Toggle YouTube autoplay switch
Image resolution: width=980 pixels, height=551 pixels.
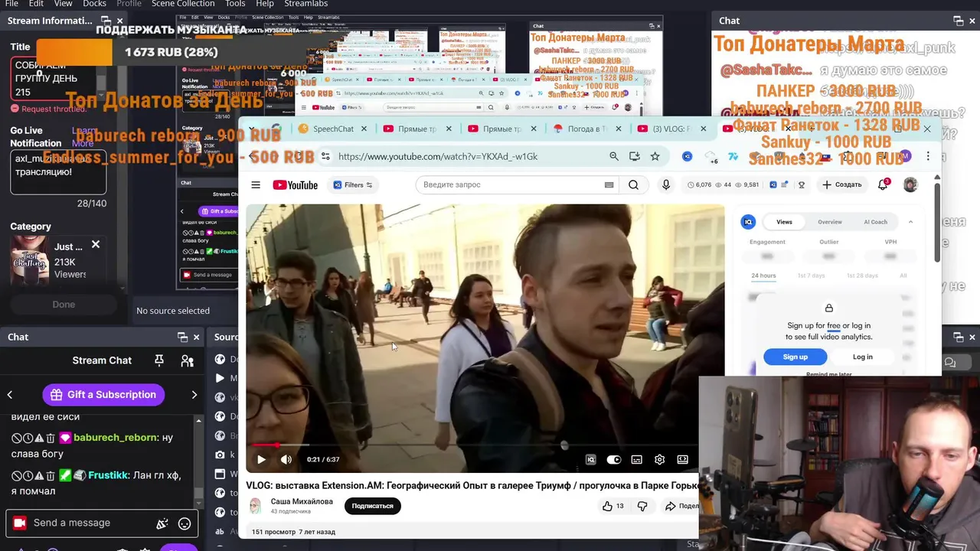(x=613, y=459)
